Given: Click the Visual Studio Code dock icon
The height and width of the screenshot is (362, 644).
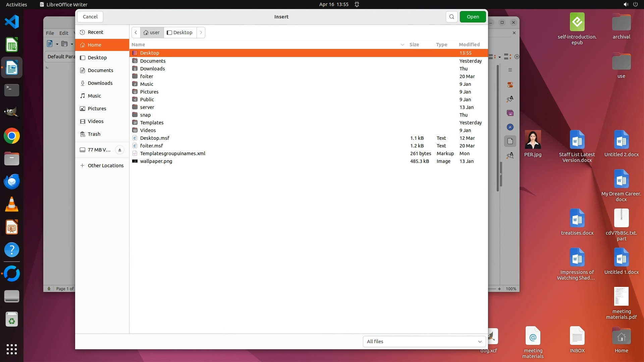Looking at the screenshot, I should pos(12,22).
